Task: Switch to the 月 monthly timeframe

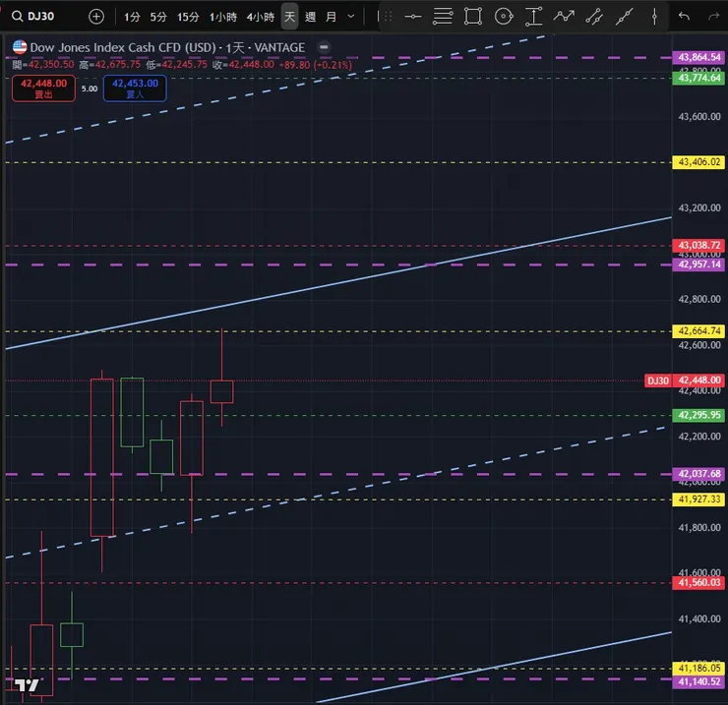Action: [x=331, y=17]
